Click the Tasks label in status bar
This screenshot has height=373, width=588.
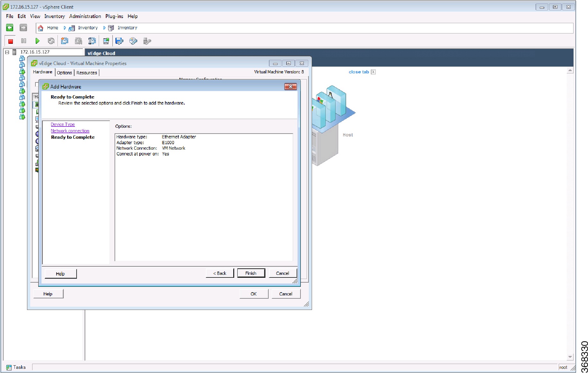point(19,367)
